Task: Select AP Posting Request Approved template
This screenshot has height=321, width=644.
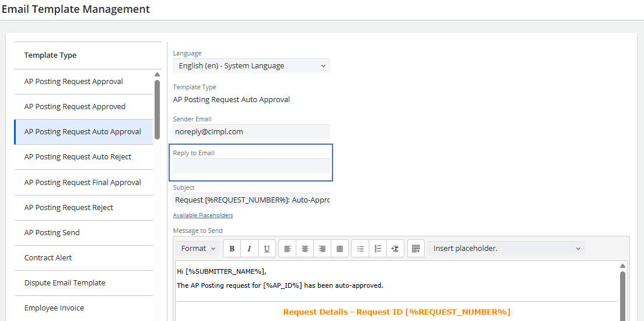Action: tap(84, 106)
